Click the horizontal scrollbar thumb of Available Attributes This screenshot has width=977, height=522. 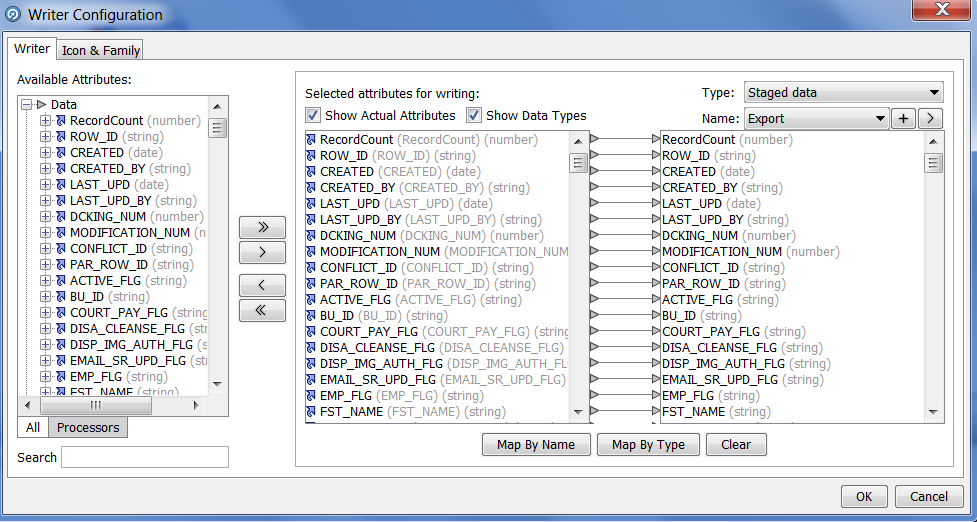click(95, 406)
